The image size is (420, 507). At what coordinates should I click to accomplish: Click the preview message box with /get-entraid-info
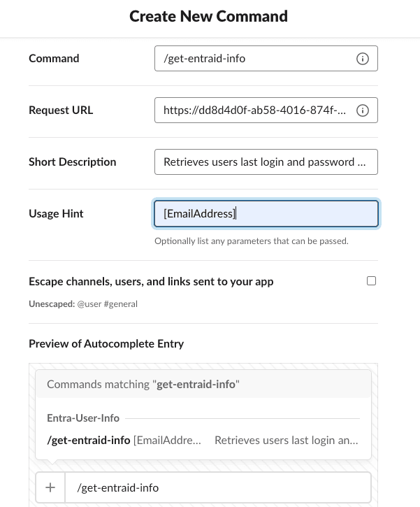pyautogui.click(x=218, y=487)
